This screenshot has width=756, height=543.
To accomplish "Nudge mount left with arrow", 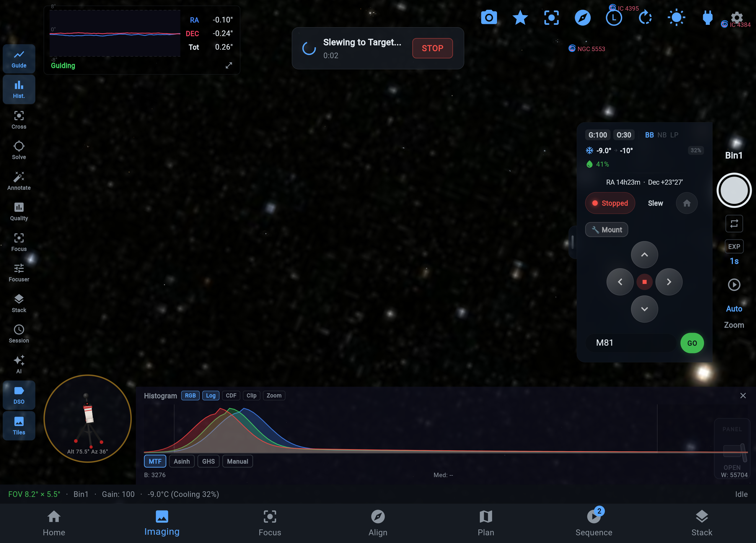I will (x=620, y=282).
